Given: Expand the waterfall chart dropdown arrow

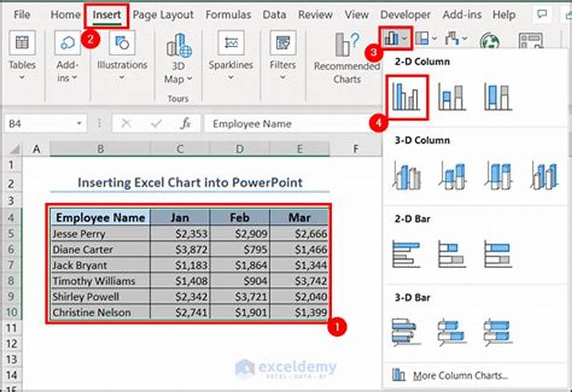Looking at the screenshot, I should pos(464,38).
